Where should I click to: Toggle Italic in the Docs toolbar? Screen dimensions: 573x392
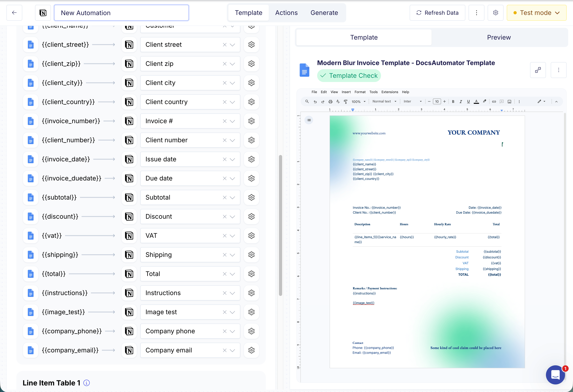click(x=461, y=101)
